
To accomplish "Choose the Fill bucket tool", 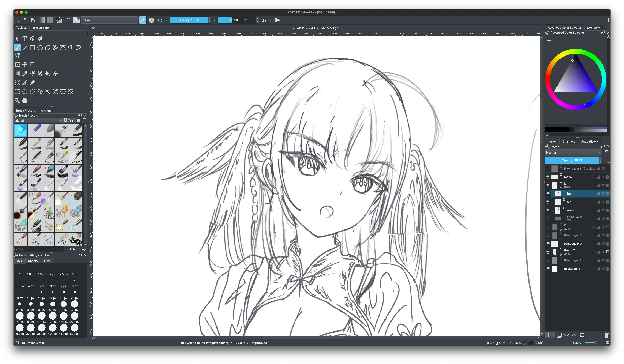I will [48, 74].
